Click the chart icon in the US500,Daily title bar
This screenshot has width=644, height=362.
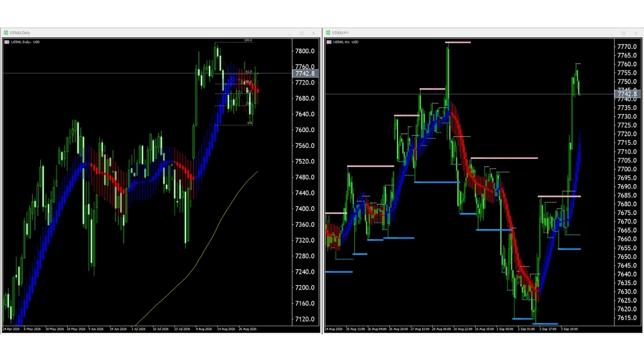point(6,33)
